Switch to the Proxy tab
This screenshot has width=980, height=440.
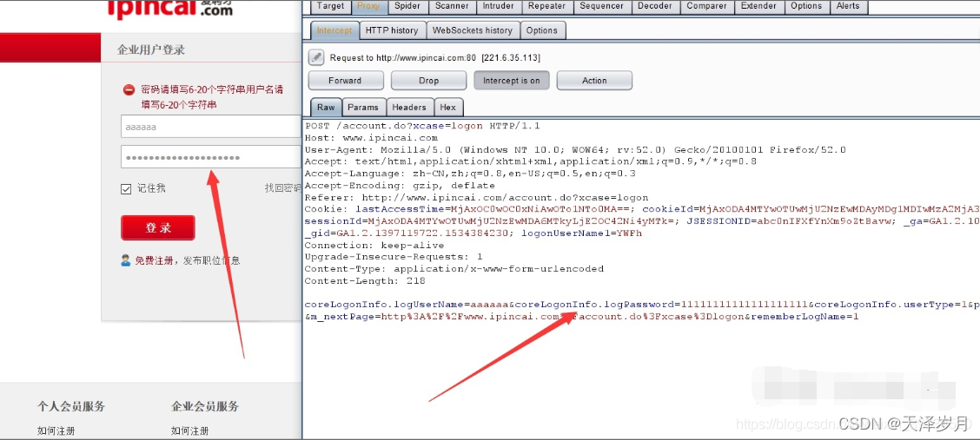(x=368, y=6)
